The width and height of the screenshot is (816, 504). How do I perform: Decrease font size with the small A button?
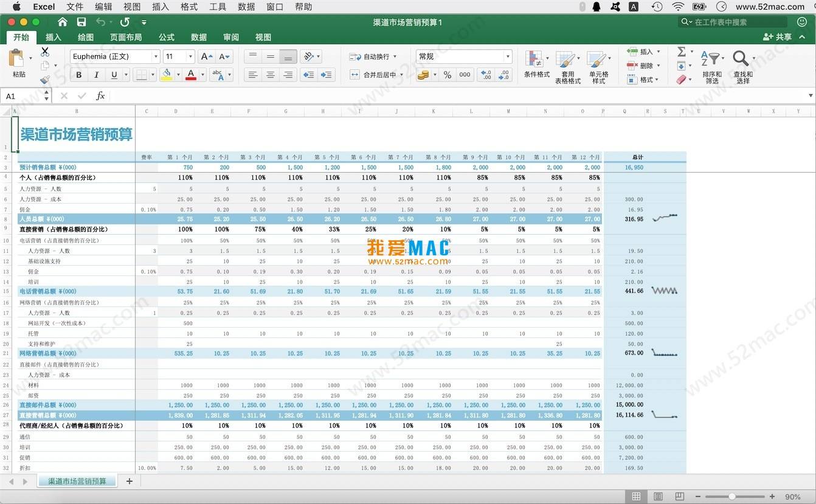click(224, 57)
